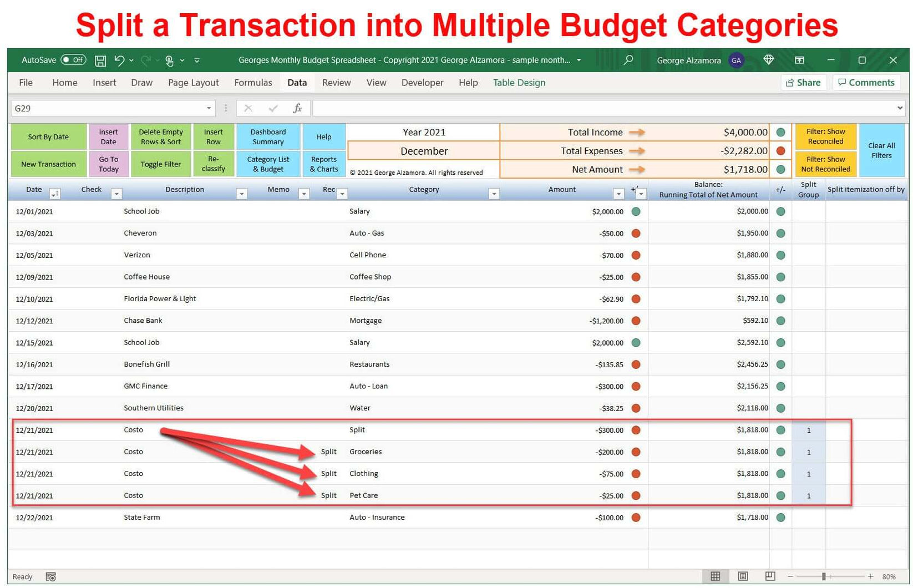Click the red unreconciled dot beside Chase Bank Mortgage
Viewport: 913px width, 588px height.
636,321
